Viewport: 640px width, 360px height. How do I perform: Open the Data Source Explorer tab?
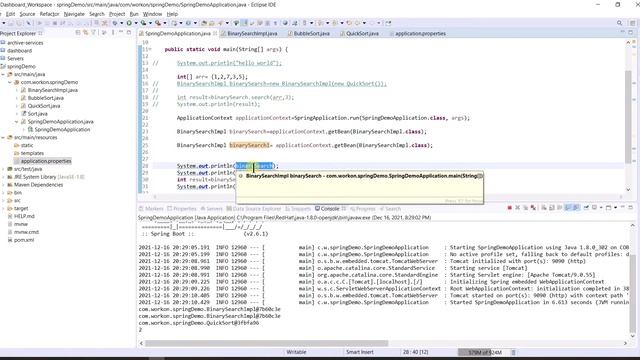click(x=253, y=209)
